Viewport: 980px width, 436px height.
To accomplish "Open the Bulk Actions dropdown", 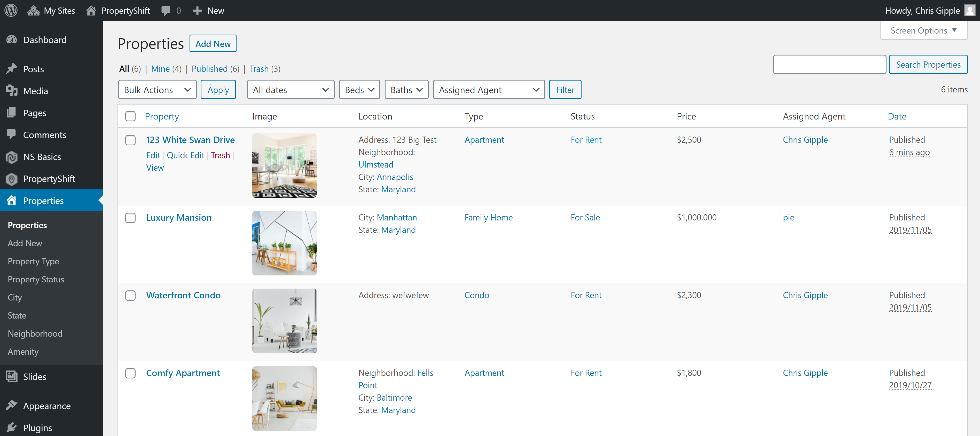I will tap(157, 89).
